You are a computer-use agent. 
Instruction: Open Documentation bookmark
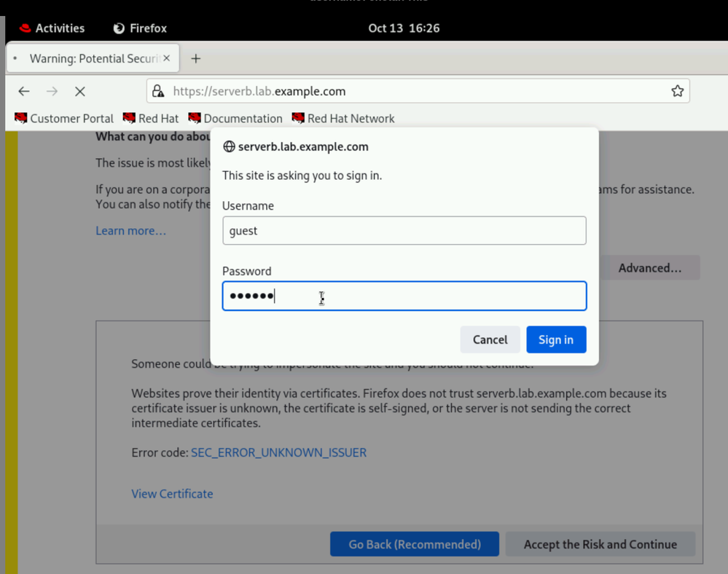(x=235, y=118)
